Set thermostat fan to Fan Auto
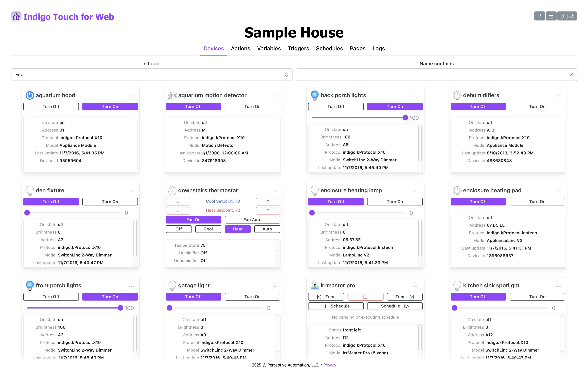This screenshot has width=588, height=371. coord(252,220)
